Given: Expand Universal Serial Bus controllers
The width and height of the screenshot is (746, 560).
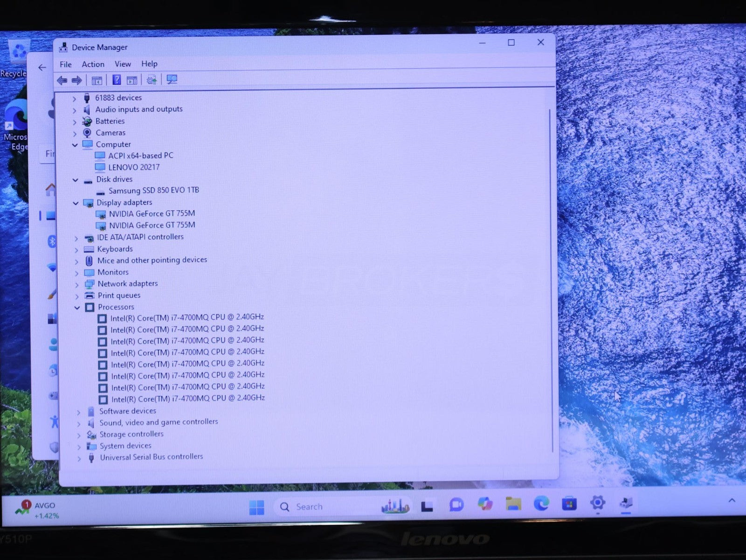Looking at the screenshot, I should 79,458.
